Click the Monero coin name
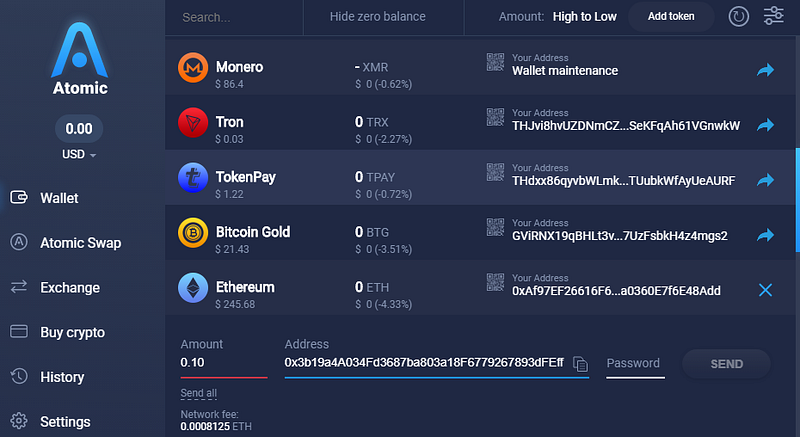800x437 pixels. point(239,67)
